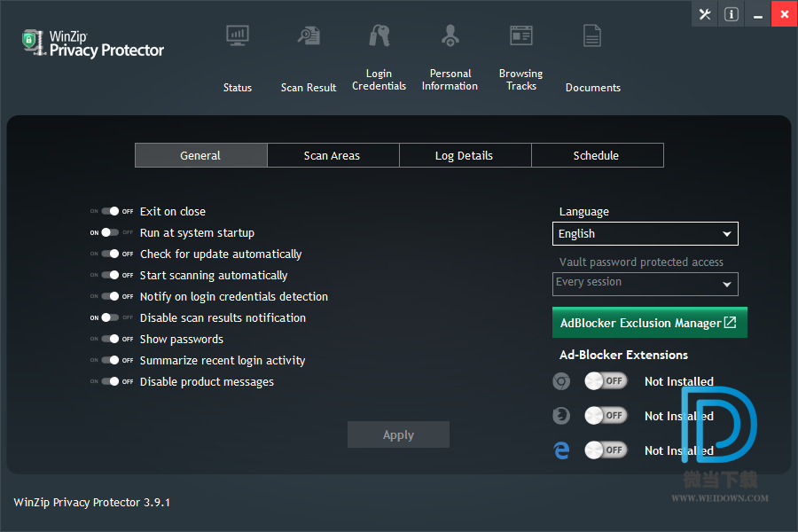This screenshot has width=798, height=532.
Task: Click the Chrome browser extension icon
Action: pyautogui.click(x=561, y=381)
